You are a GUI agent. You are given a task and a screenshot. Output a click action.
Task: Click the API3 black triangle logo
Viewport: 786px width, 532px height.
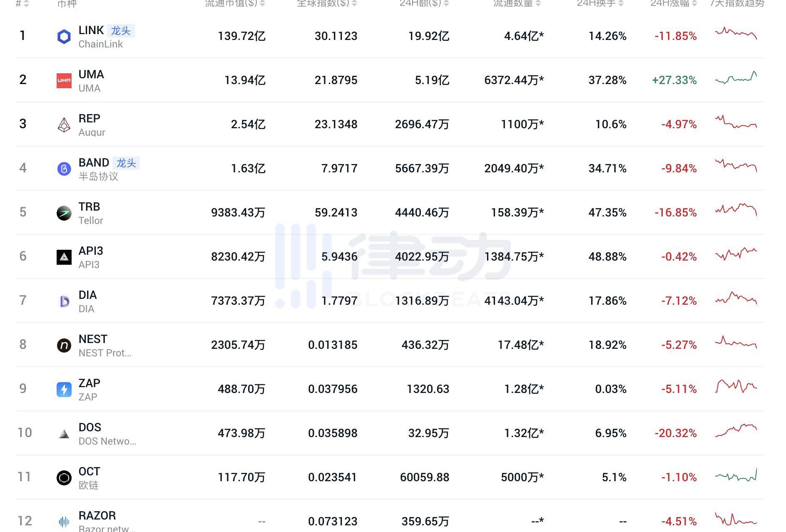coord(64,257)
